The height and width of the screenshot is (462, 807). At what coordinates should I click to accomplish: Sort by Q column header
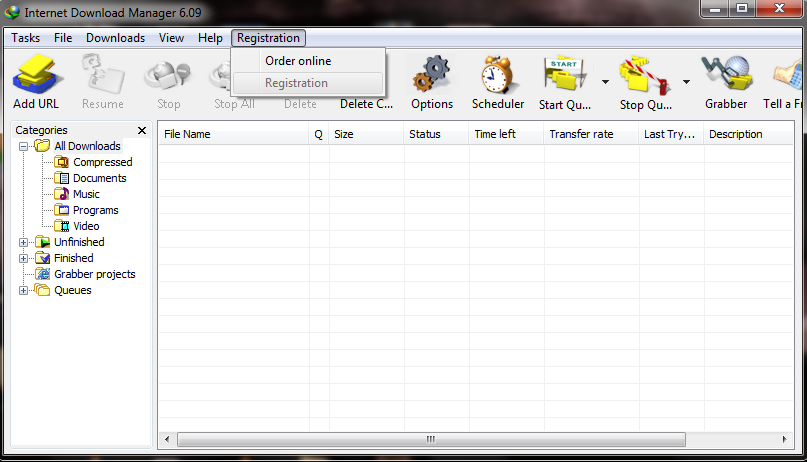[319, 134]
